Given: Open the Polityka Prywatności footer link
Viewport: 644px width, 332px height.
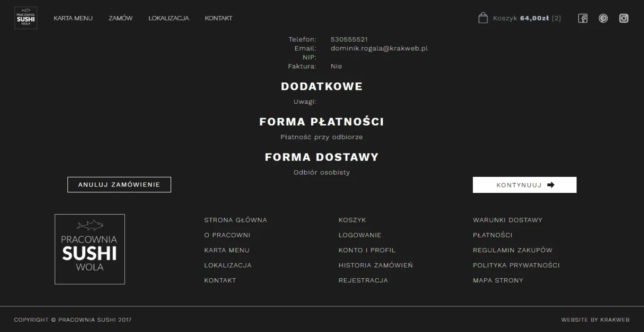Looking at the screenshot, I should click(516, 265).
